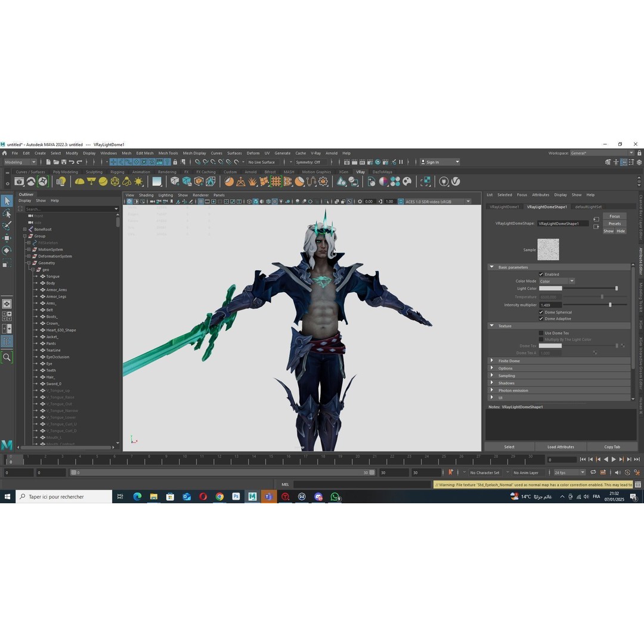
Task: Switch to the VRayLightDome1 attribute tab
Action: click(504, 207)
